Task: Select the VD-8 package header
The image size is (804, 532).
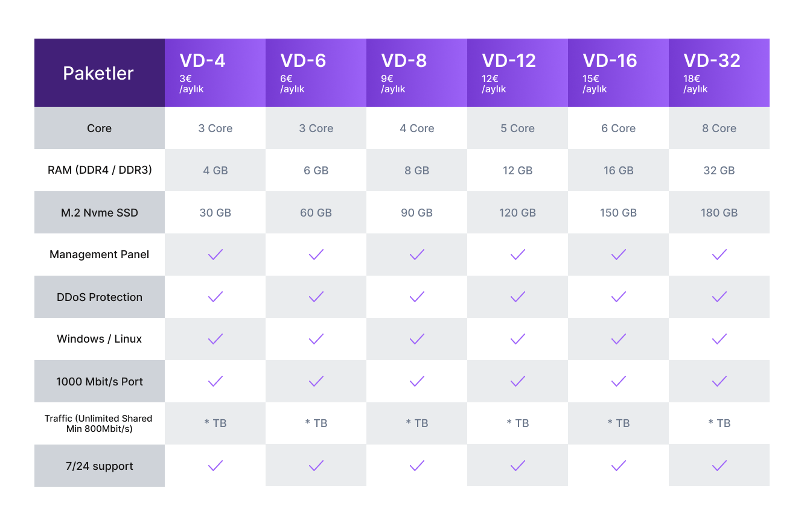Action: 416,72
